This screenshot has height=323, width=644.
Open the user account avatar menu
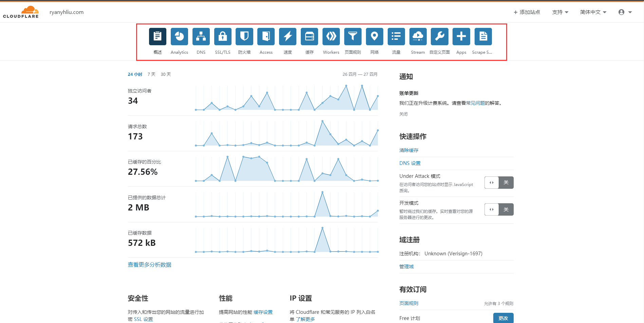pyautogui.click(x=625, y=12)
